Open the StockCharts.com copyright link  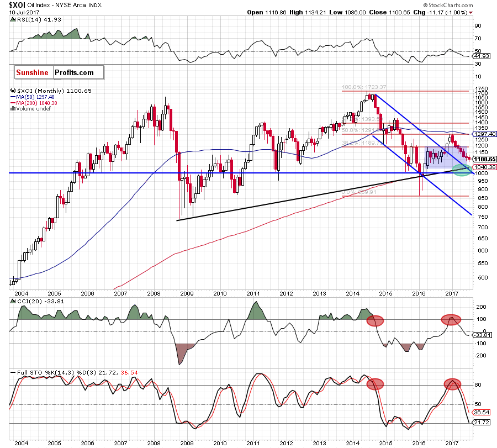point(448,5)
